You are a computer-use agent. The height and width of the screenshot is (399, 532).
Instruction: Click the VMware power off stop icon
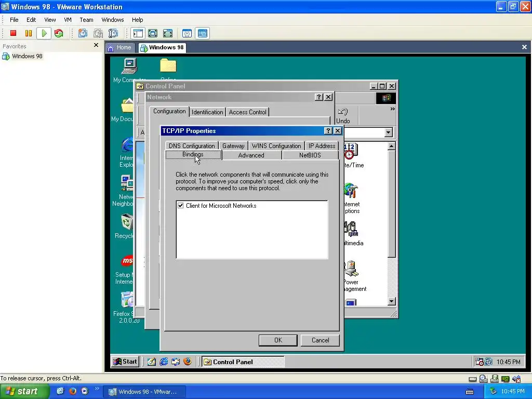coord(13,33)
